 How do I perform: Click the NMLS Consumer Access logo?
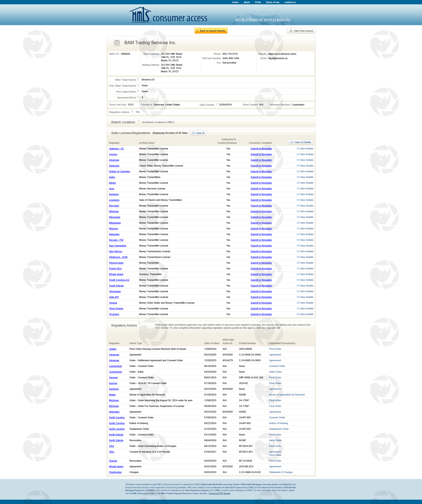tap(169, 16)
